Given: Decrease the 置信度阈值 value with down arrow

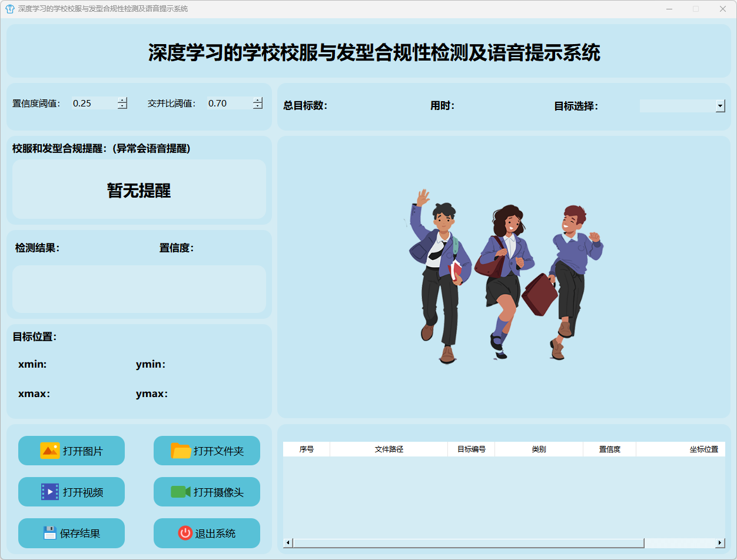Looking at the screenshot, I should [122, 106].
